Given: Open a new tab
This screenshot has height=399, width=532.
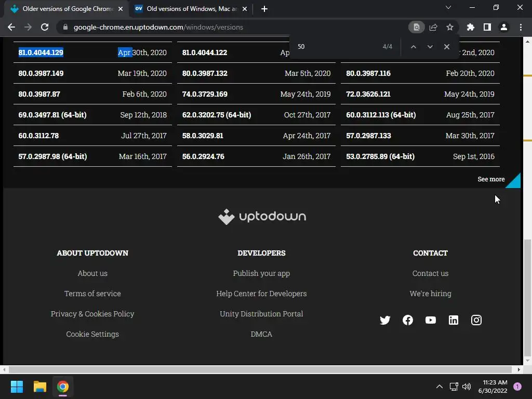Looking at the screenshot, I should coord(264,9).
